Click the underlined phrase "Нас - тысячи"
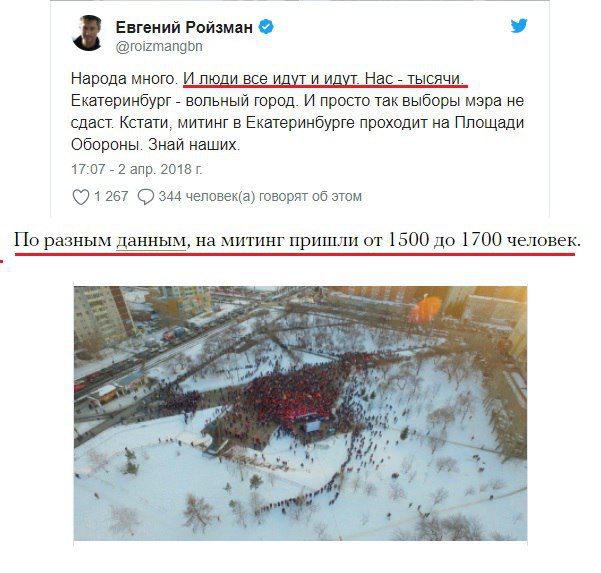601x573 pixels. tap(414, 79)
